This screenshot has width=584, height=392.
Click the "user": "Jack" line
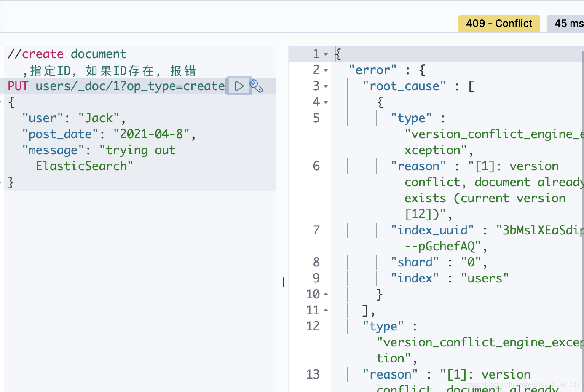[x=74, y=118]
